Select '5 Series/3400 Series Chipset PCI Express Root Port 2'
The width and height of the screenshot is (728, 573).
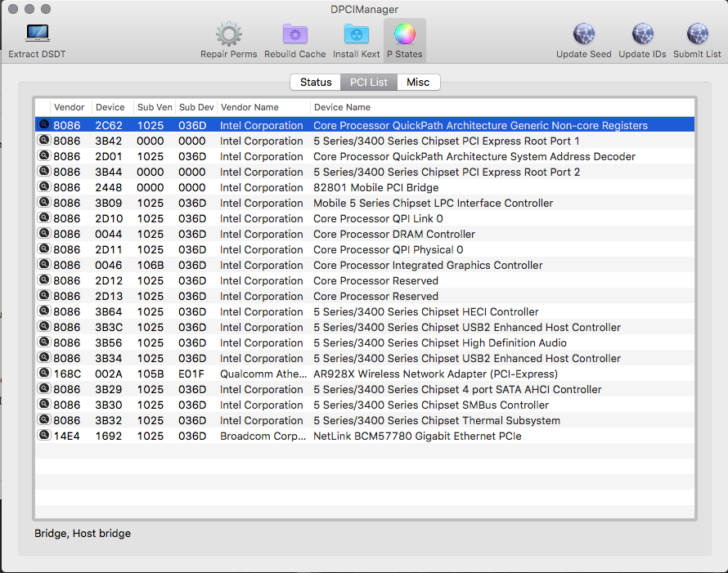[447, 172]
